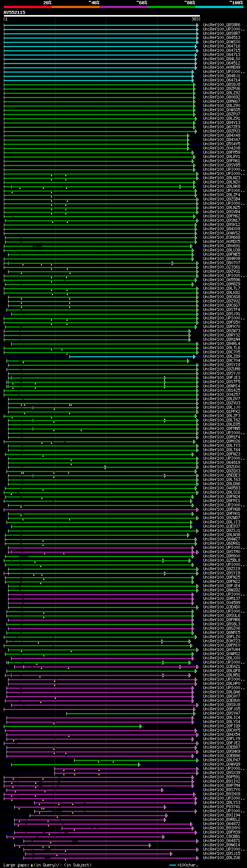Select the label UniRef100_Q9SV85
This screenshot has height=868, width=247.
[222, 165]
